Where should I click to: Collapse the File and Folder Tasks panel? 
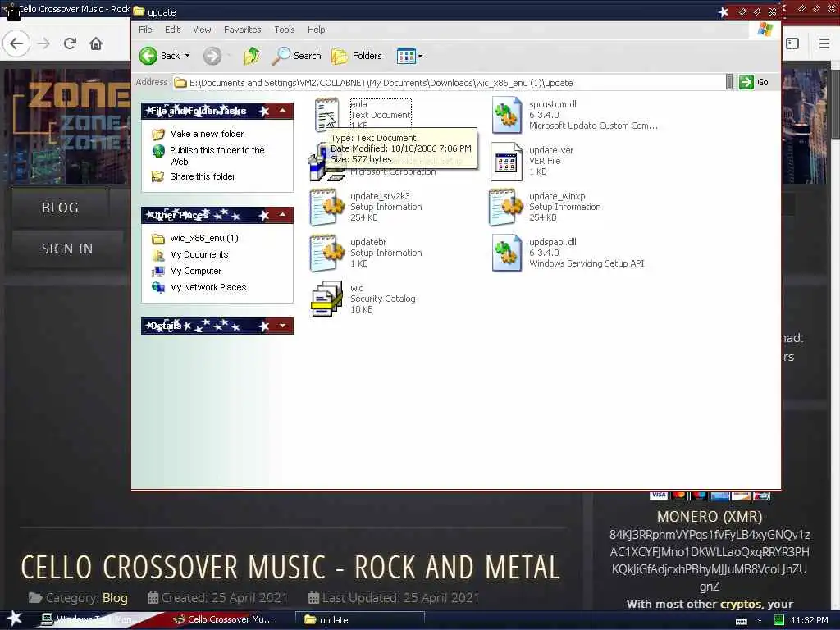coord(282,111)
